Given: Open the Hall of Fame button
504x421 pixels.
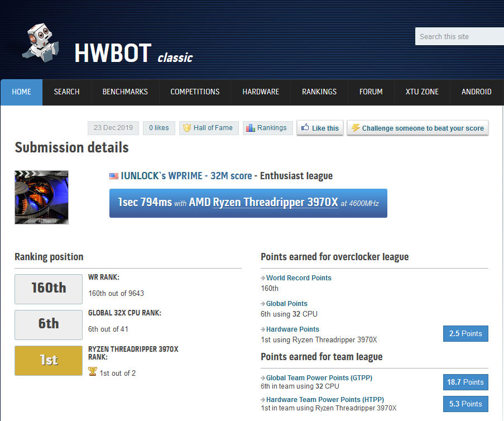Looking at the screenshot, I should pyautogui.click(x=209, y=128).
